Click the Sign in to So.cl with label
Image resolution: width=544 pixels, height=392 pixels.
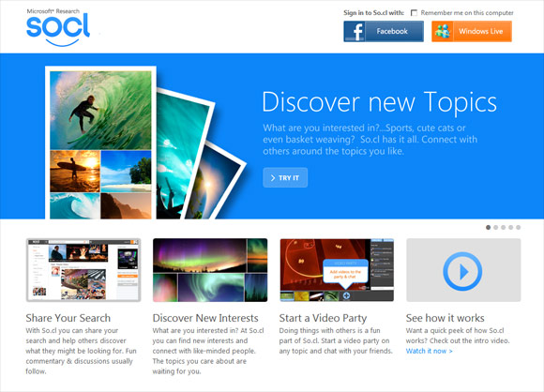373,13
